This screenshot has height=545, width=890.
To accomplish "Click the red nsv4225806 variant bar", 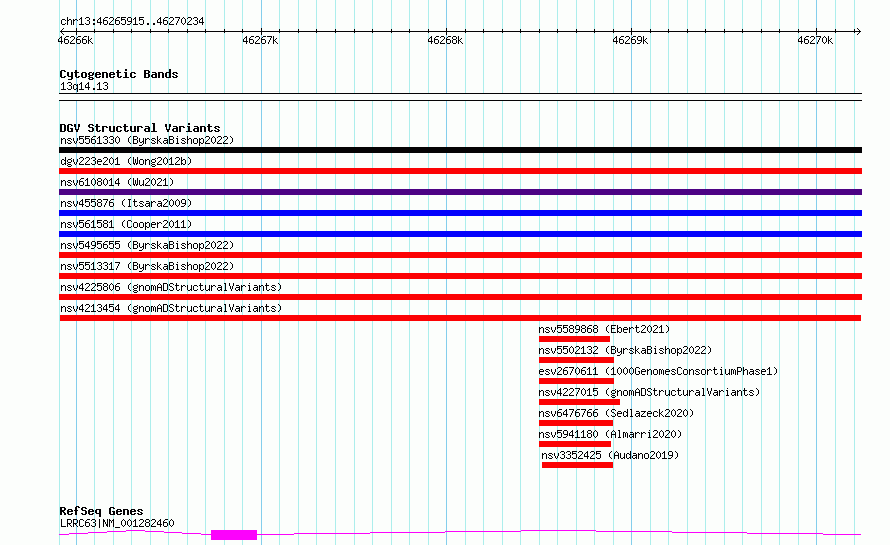I will (x=460, y=297).
